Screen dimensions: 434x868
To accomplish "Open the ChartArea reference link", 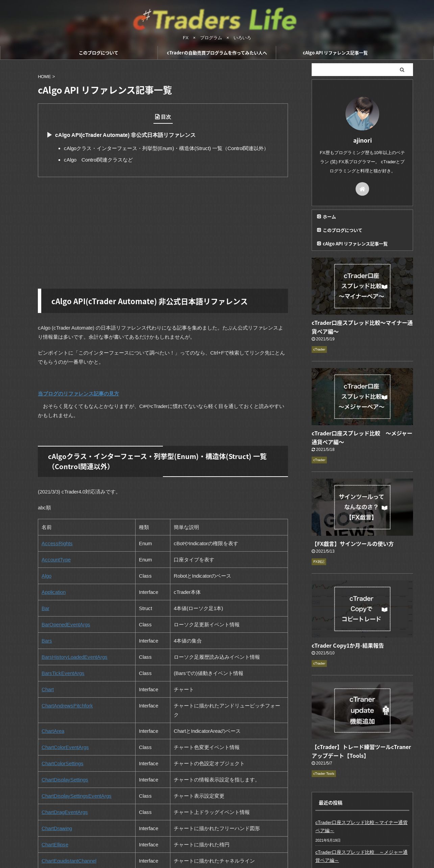I will (x=53, y=731).
